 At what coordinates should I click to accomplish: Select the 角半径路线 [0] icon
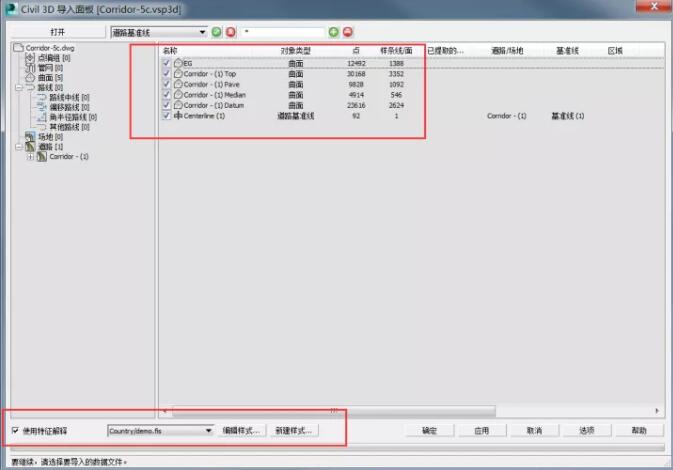tap(42, 117)
